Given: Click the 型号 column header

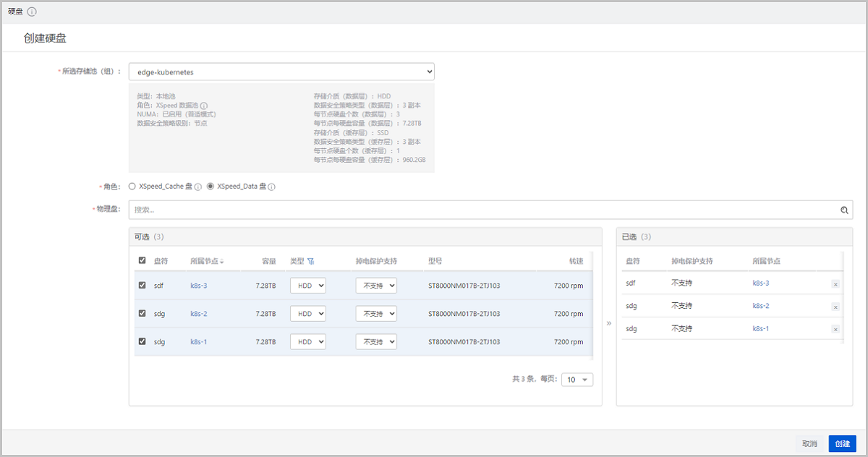Looking at the screenshot, I should click(x=435, y=261).
